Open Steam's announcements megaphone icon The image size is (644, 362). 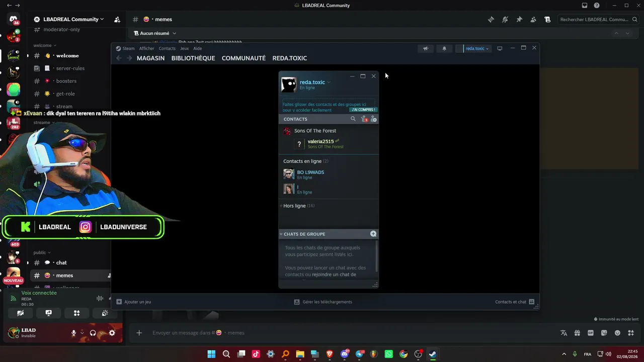pos(426,49)
